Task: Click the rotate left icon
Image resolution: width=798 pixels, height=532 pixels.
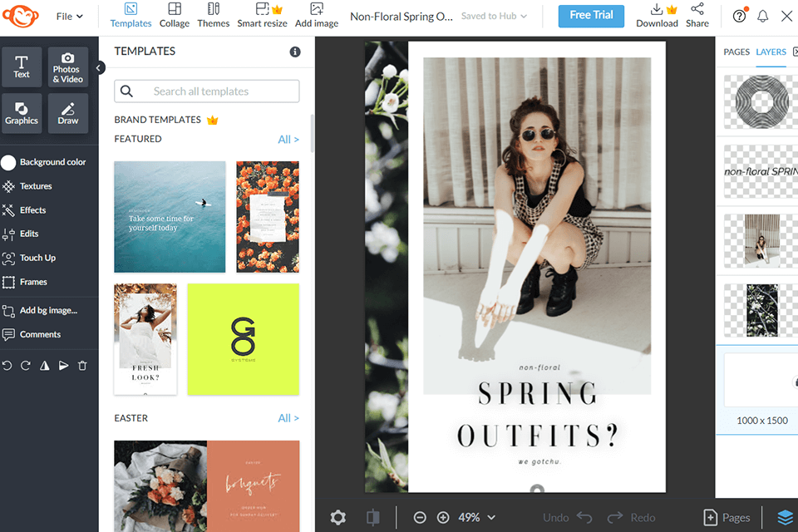Action: tap(7, 366)
